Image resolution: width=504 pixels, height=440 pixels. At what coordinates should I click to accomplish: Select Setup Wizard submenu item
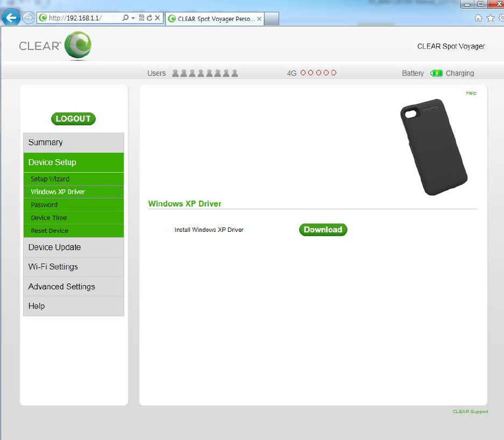74,179
